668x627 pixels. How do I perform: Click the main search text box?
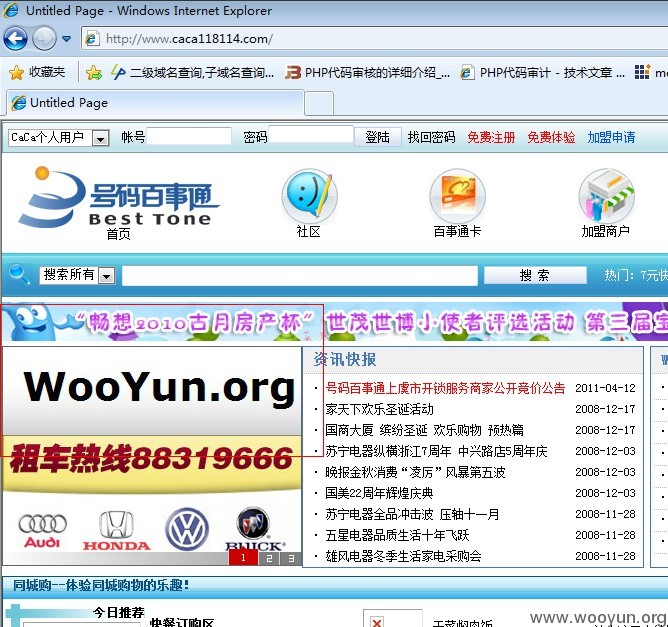pos(299,276)
